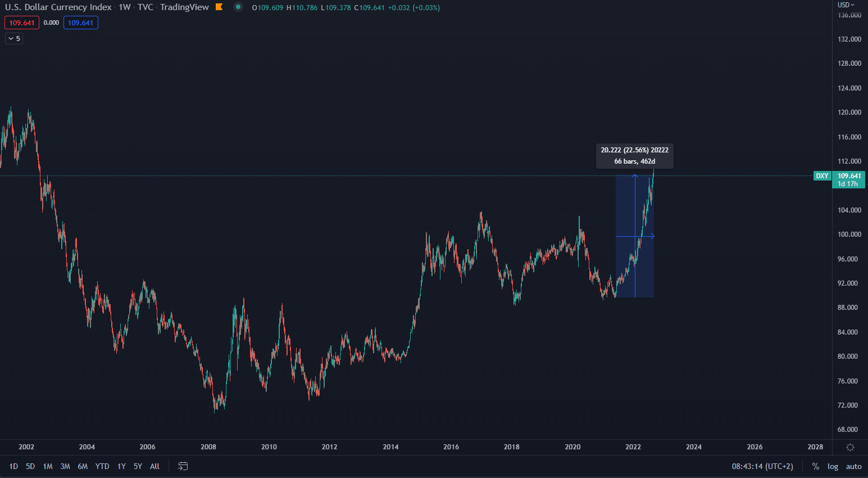Click the green market status dot icon
Image resolution: width=868 pixels, height=478 pixels.
(x=238, y=7)
